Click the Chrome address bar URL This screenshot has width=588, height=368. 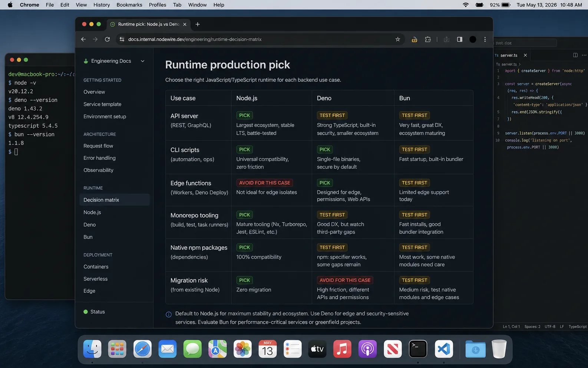click(195, 39)
